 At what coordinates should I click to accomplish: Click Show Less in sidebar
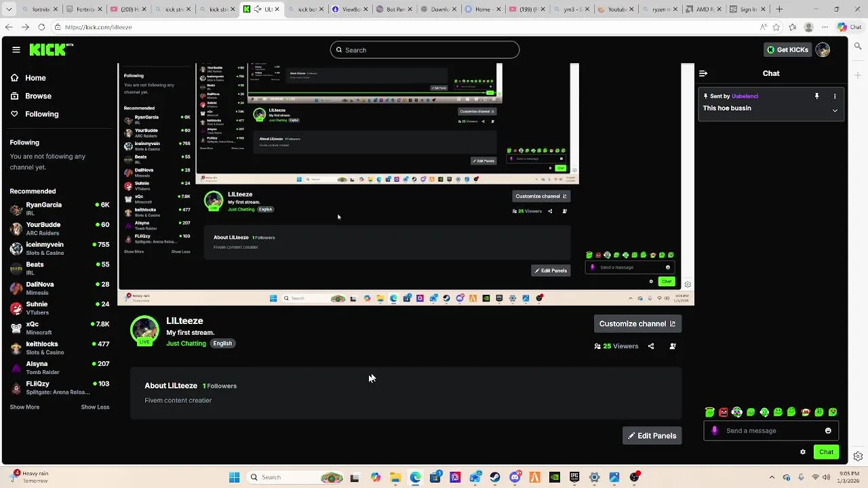coord(95,407)
